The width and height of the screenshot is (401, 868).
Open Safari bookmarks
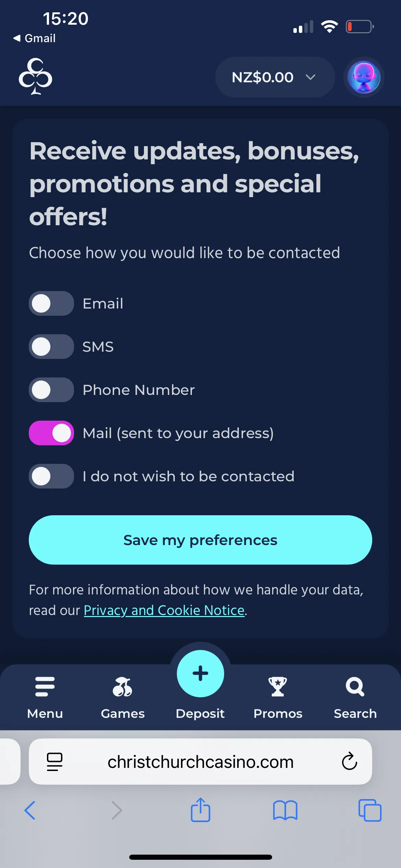point(285,810)
